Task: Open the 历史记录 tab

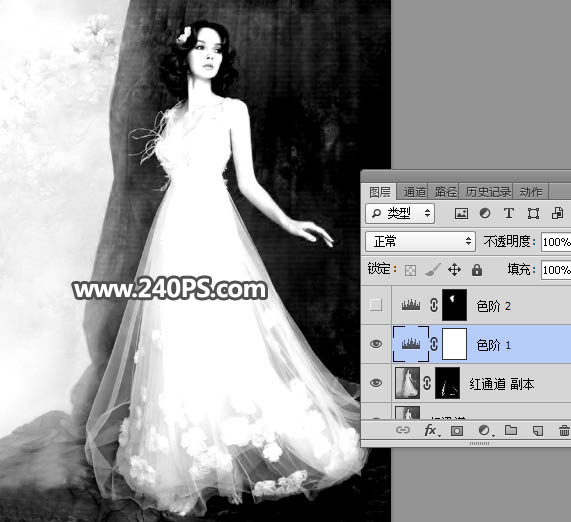Action: click(488, 192)
